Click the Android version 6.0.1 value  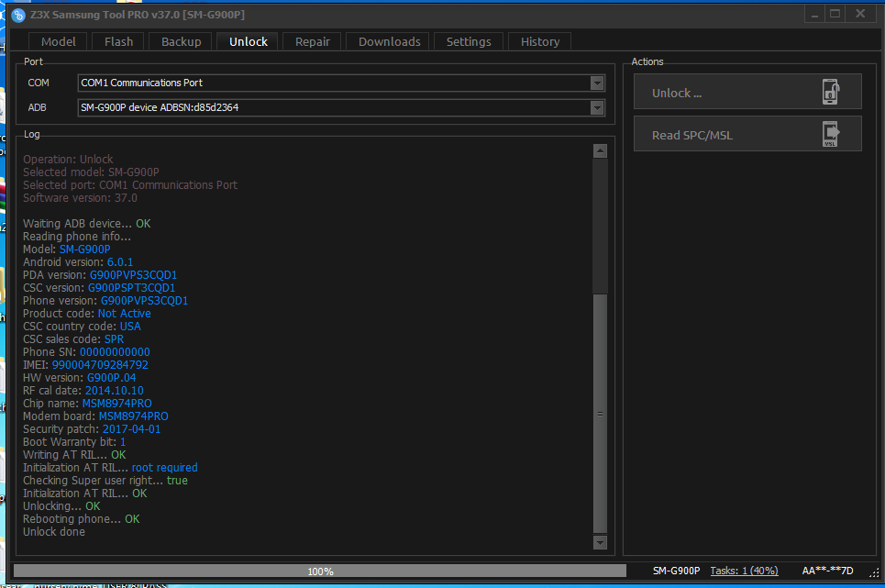point(120,262)
